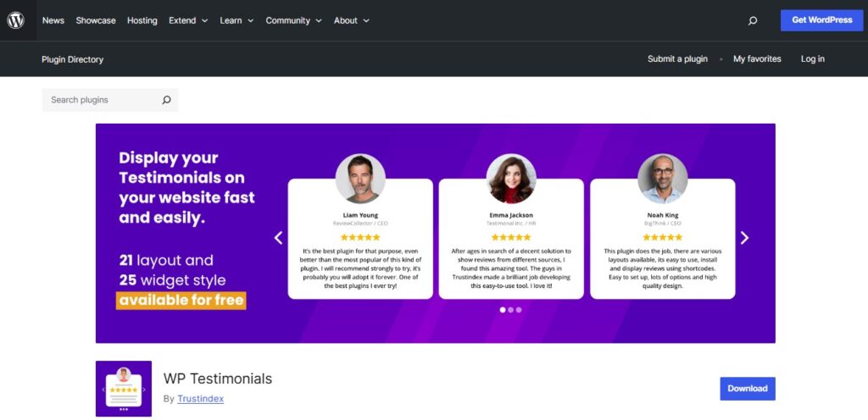The image size is (868, 420).
Task: Click Noah King's five-star rating
Action: tap(663, 237)
